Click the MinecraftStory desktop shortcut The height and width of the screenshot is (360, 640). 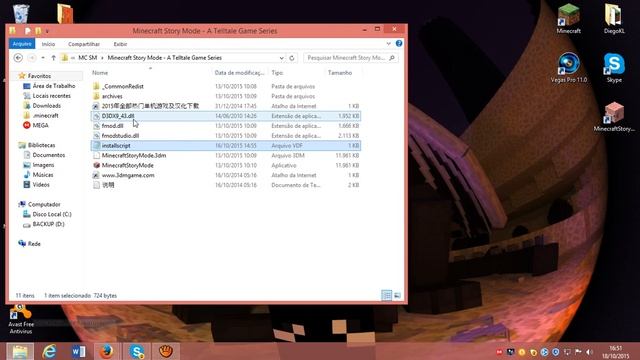614,117
